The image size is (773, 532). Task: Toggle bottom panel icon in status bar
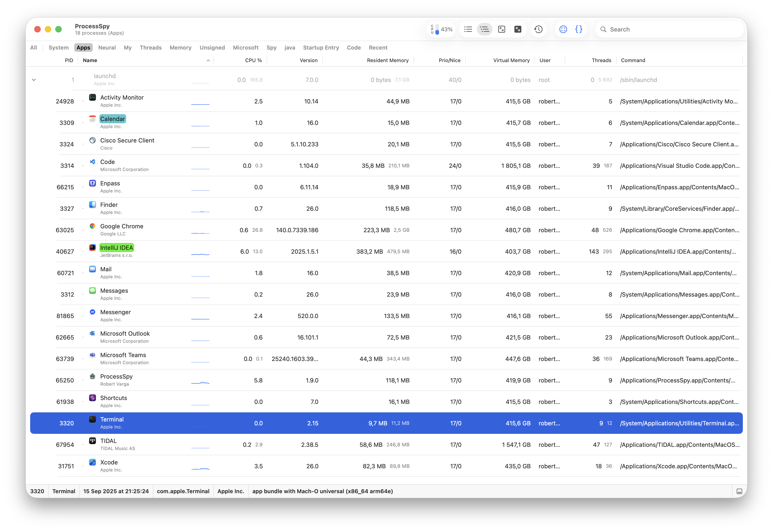tap(739, 491)
